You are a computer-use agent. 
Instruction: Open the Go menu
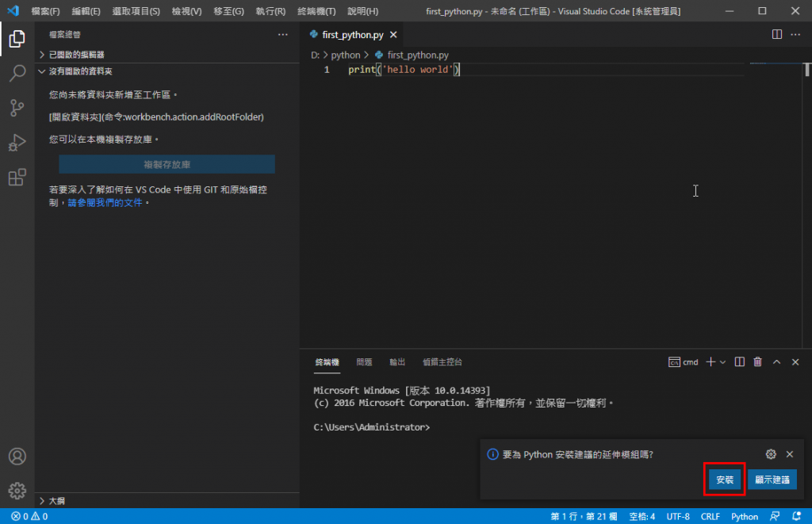pos(228,11)
